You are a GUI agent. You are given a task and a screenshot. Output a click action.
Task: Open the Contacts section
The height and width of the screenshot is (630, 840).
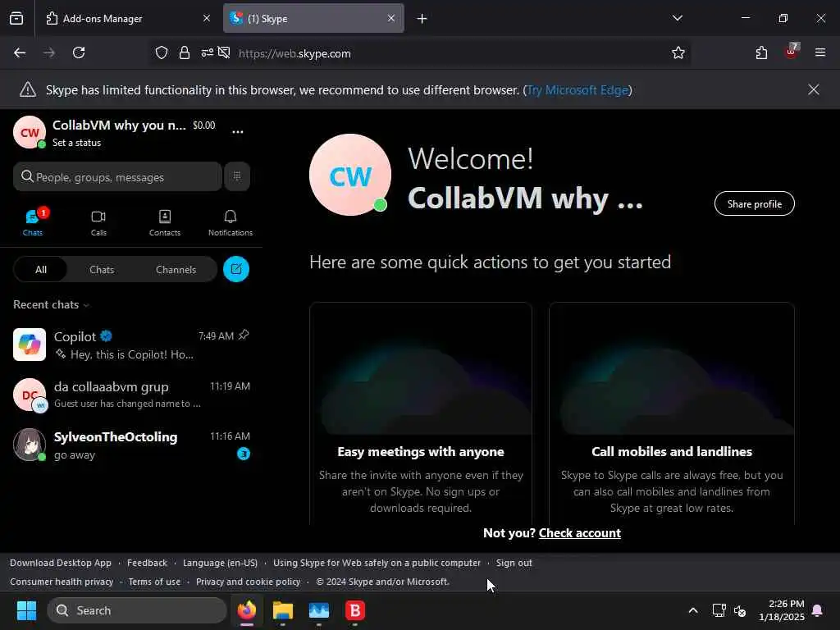pyautogui.click(x=164, y=222)
